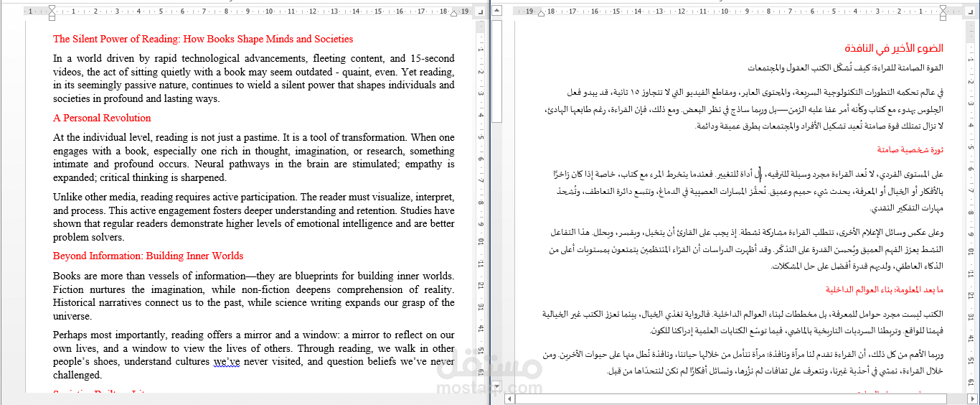Viewport: 980px width, 405px height.
Task: Click the triangle indent marker near 18 on the Arabic ruler
Action: 541,14
